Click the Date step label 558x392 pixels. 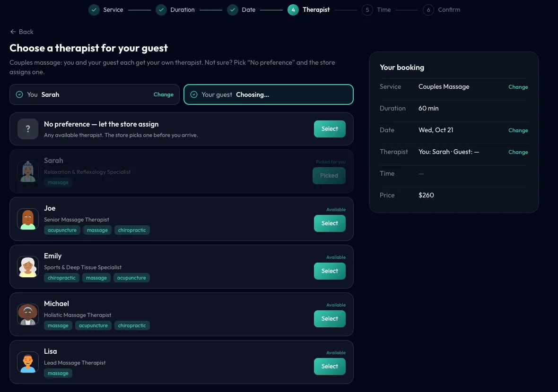click(249, 10)
